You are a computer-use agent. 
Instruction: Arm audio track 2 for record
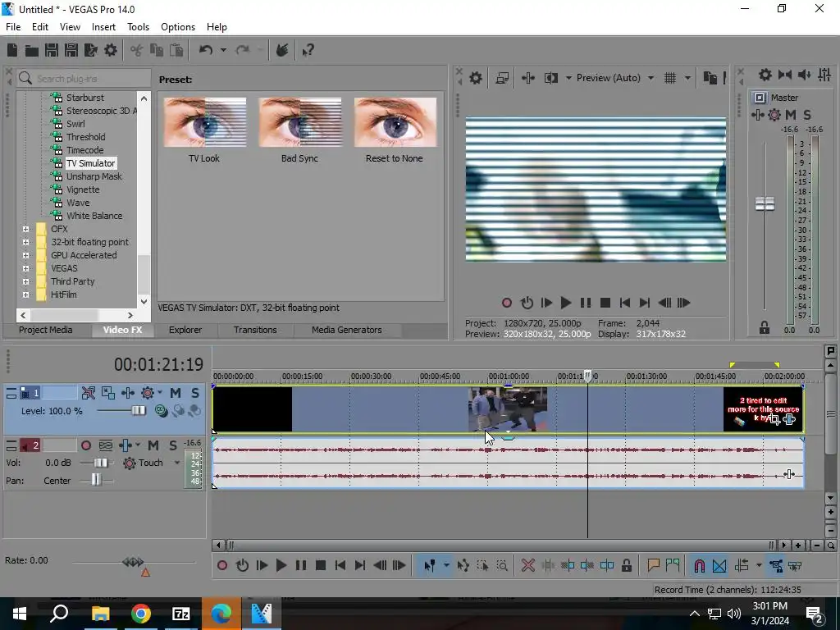85,445
